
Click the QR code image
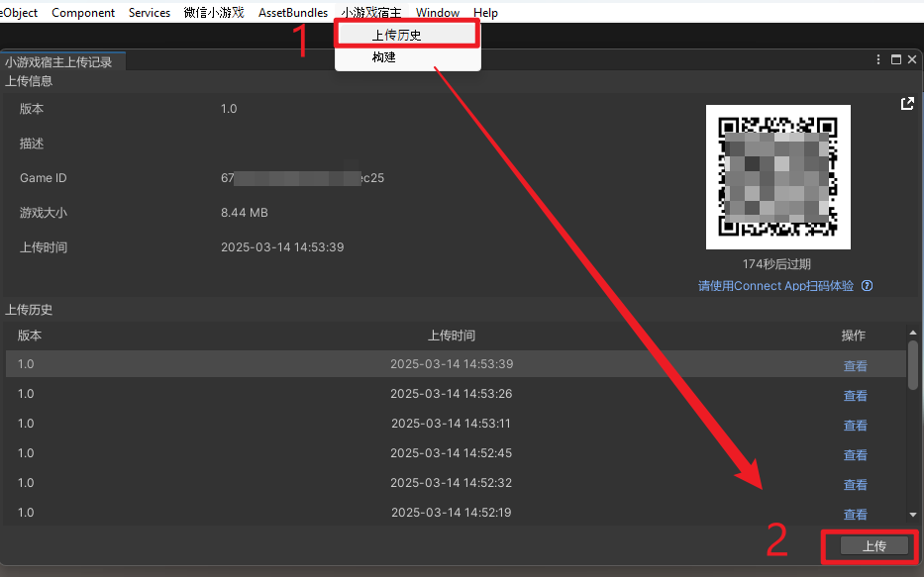click(777, 177)
